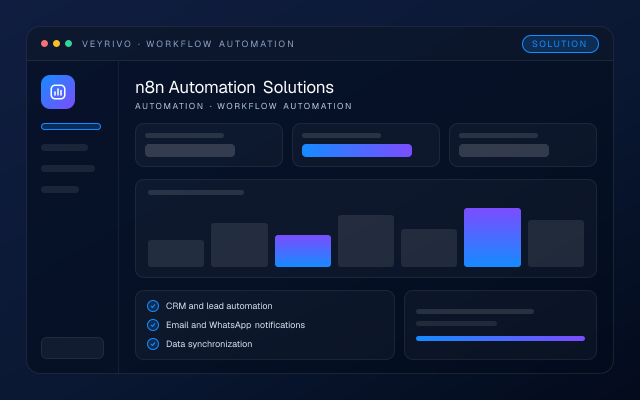Toggle the CRM and lead automation checkmark

click(x=153, y=306)
